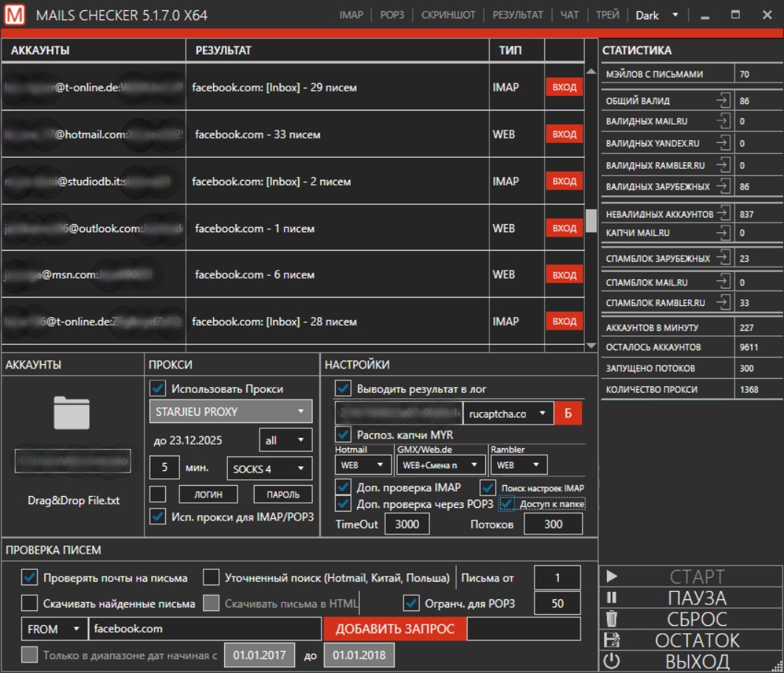
Task: Click the ДОБАВИТЬ ЗАПРОС button
Action: tap(395, 629)
